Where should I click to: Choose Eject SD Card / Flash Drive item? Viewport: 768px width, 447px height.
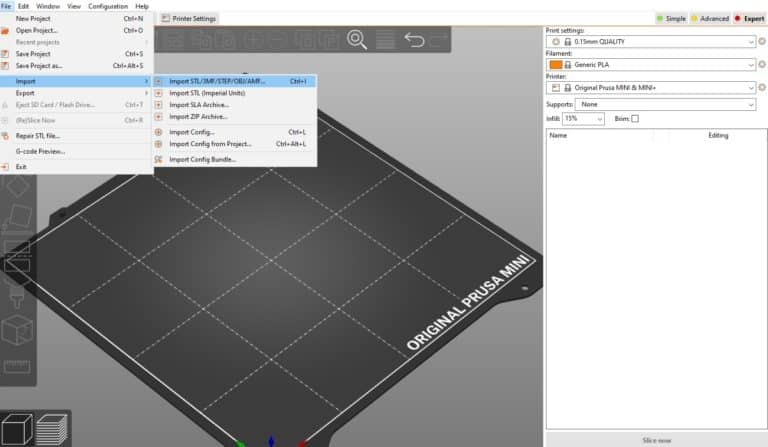[x=76, y=105]
